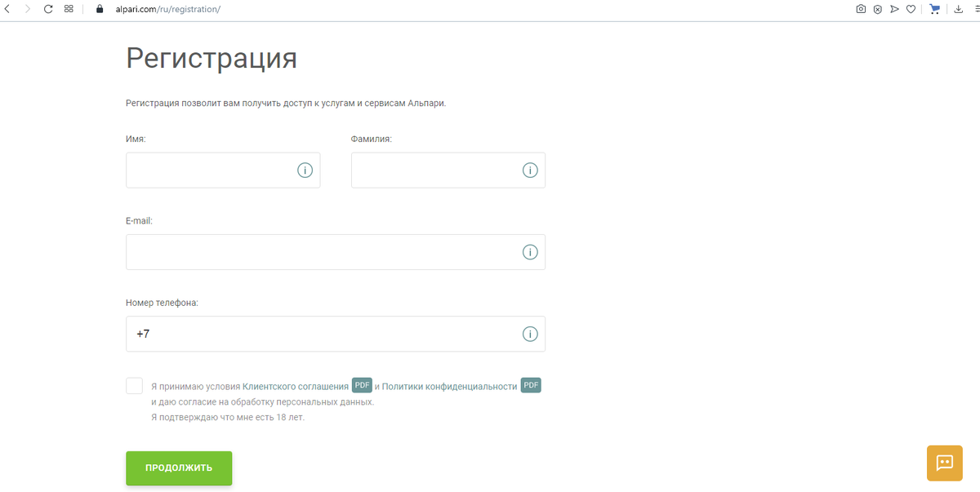Focus the E-mail input field
Image resolution: width=980 pixels, height=492 pixels.
coord(336,252)
